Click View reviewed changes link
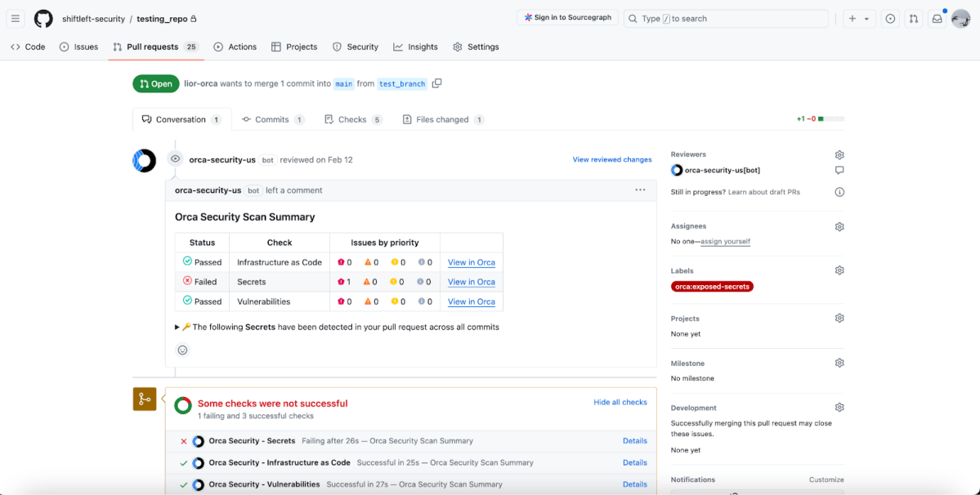Image resolution: width=980 pixels, height=495 pixels. 612,159
